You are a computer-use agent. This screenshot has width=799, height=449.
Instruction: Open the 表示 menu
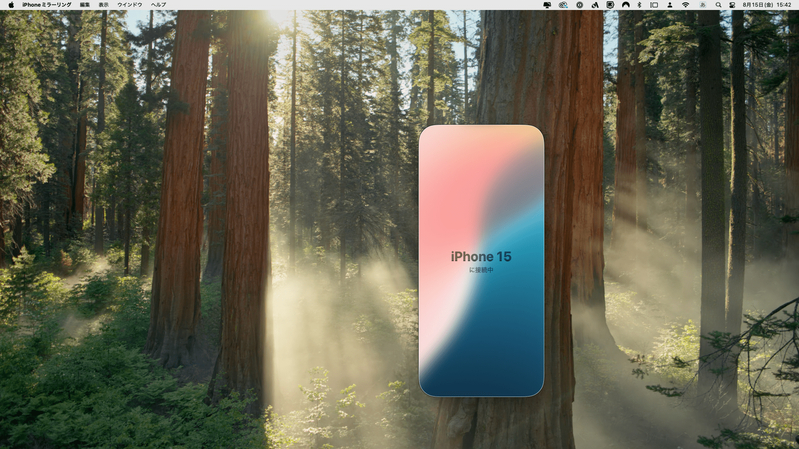[x=103, y=5]
